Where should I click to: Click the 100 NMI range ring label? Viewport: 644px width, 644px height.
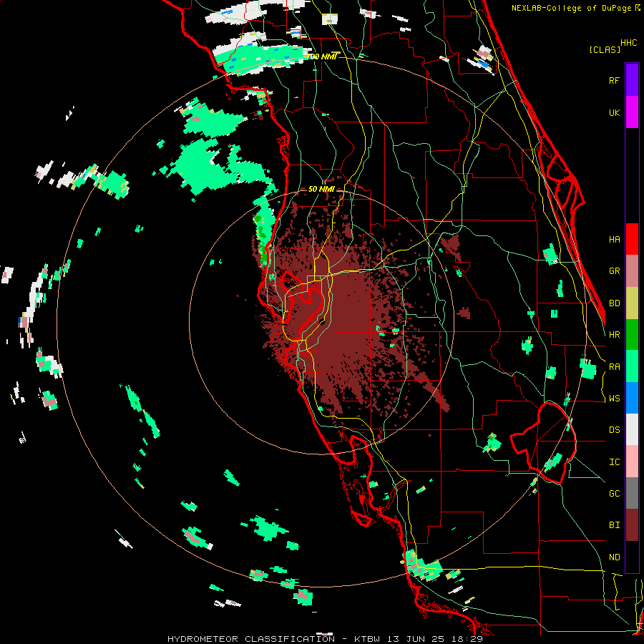tap(321, 57)
